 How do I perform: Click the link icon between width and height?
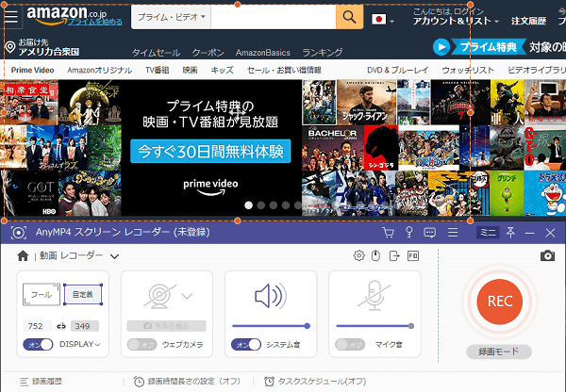click(61, 326)
